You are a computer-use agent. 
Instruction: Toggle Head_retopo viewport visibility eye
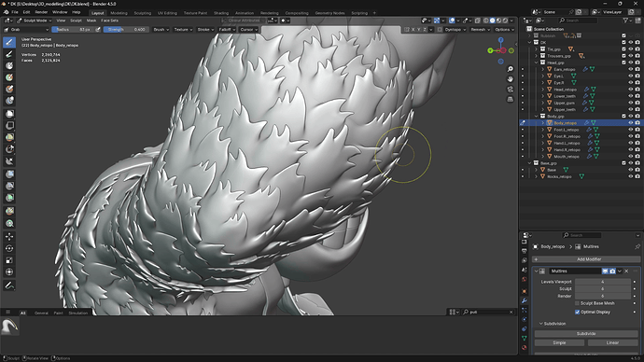pos(631,90)
